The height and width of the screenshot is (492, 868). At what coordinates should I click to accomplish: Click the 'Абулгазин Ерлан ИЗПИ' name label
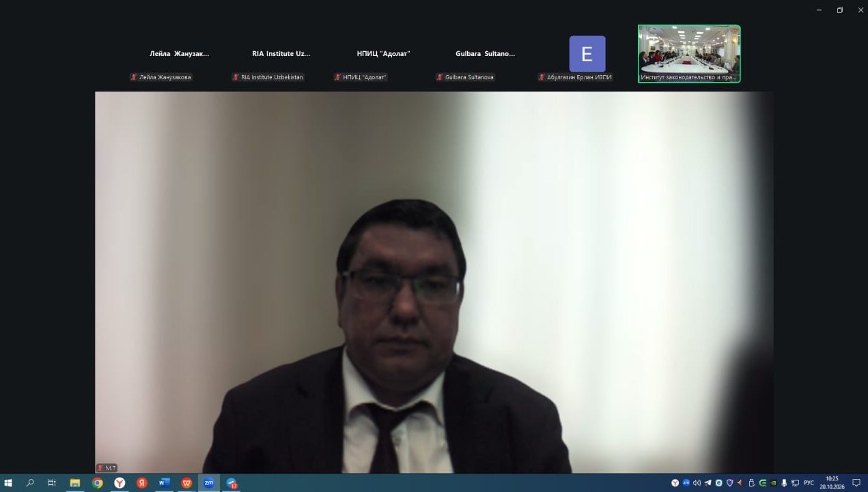point(579,77)
